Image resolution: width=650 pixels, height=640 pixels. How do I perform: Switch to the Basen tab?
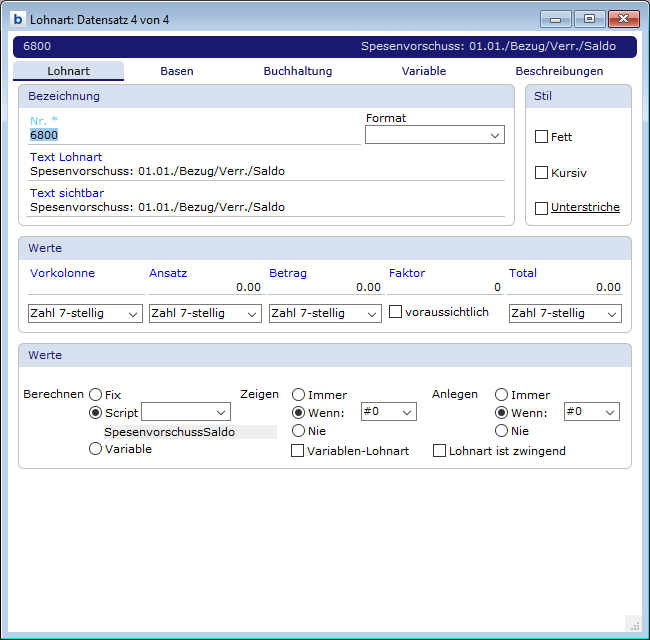tap(177, 71)
